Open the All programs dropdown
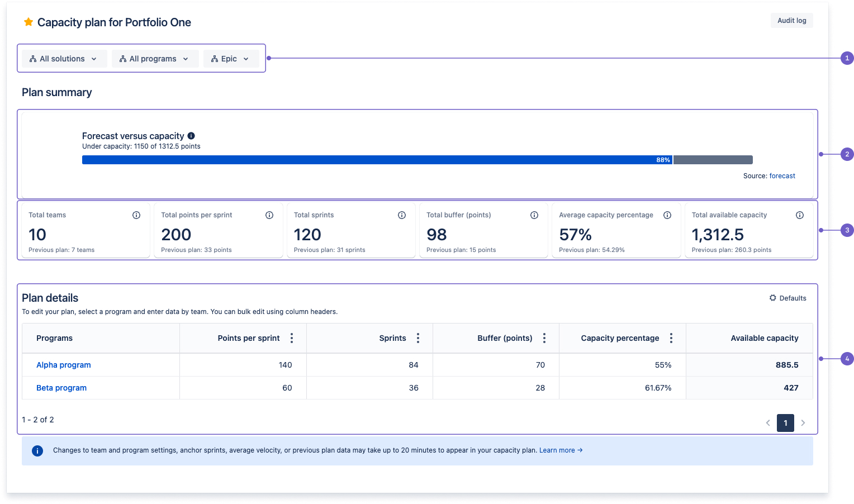Screen dimensions: 854x504 (155, 58)
